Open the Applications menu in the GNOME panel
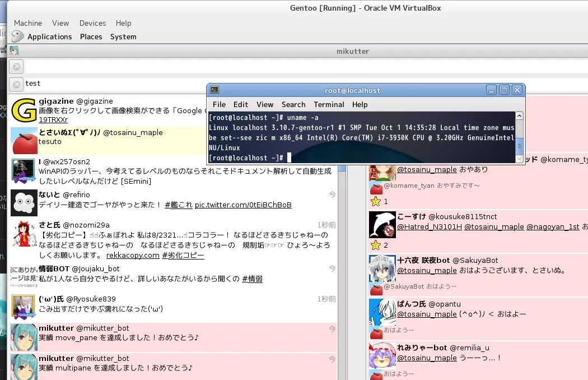 [49, 36]
